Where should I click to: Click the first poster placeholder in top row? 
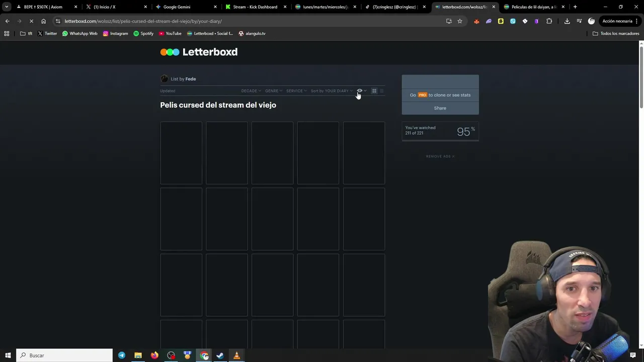click(x=181, y=153)
